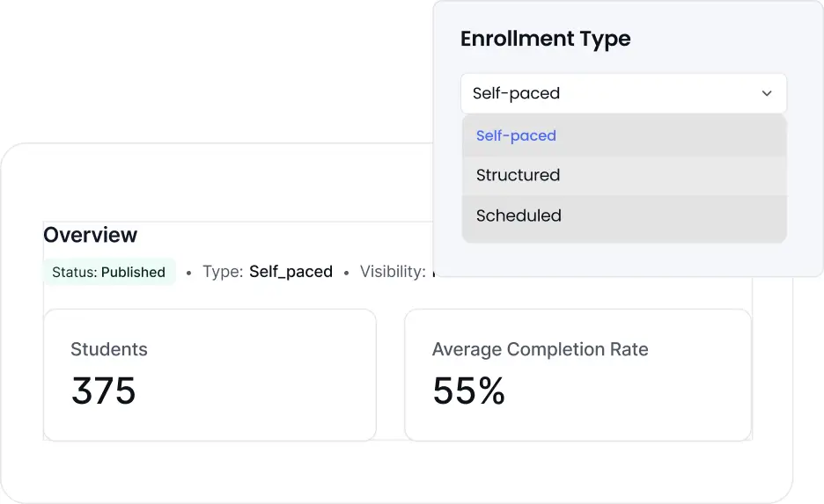This screenshot has height=504, width=824.
Task: Open the Self-paced enrollment combo box
Action: tap(622, 93)
